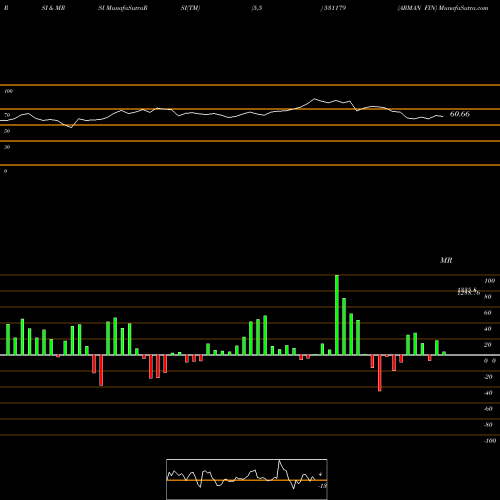Image resolution: width=500 pixels, height=500 pixels.
Task: Click the MR panel label
Action: click(x=446, y=260)
